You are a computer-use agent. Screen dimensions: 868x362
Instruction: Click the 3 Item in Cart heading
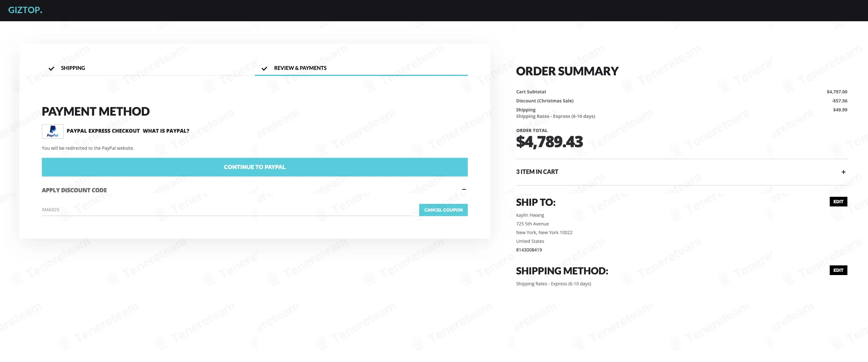[x=537, y=172]
